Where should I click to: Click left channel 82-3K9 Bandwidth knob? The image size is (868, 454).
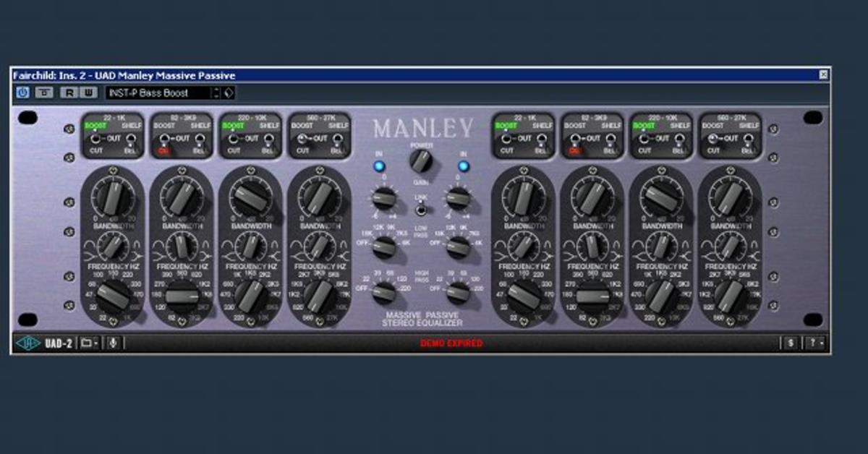click(x=182, y=247)
